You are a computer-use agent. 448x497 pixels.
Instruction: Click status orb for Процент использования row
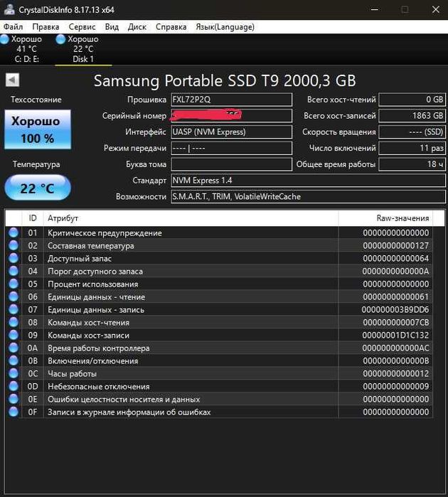[x=14, y=284]
